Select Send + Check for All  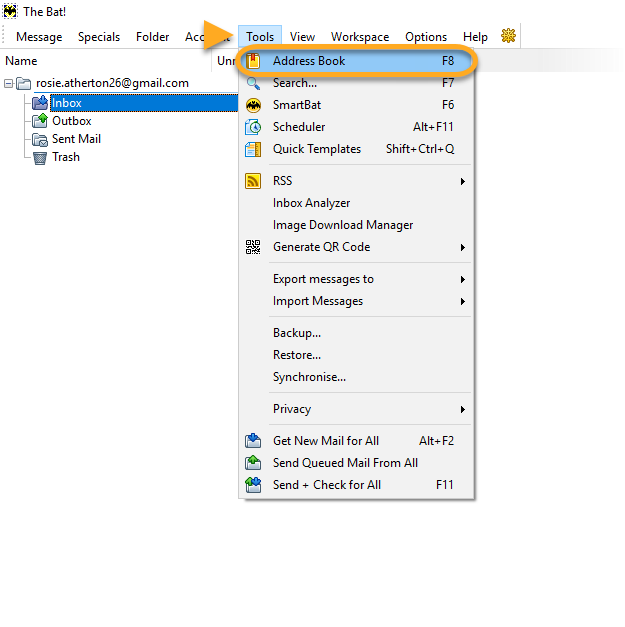click(x=356, y=485)
